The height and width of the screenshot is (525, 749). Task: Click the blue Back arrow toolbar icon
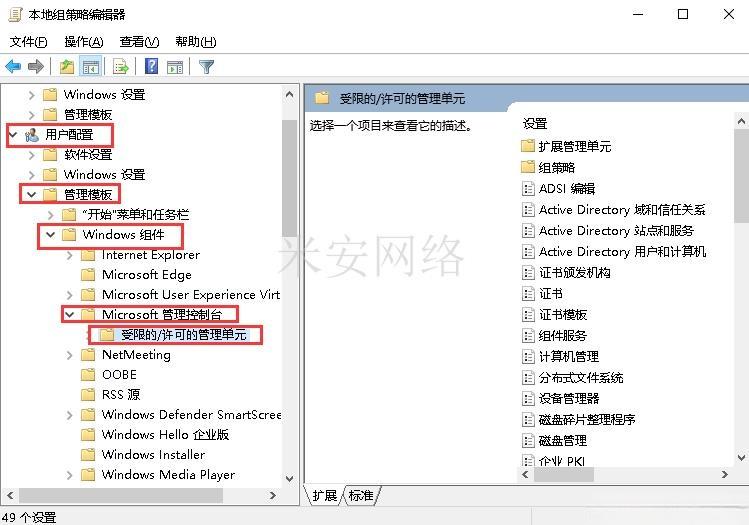pyautogui.click(x=13, y=66)
